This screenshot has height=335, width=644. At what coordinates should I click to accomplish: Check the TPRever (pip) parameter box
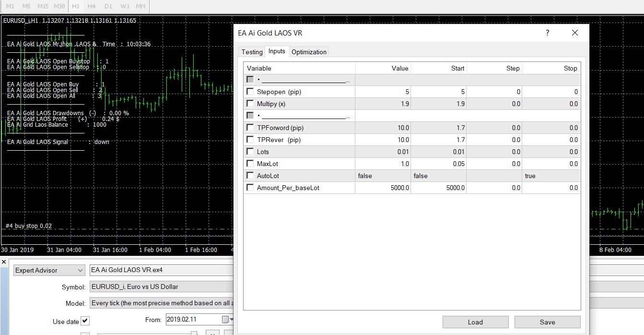point(250,140)
